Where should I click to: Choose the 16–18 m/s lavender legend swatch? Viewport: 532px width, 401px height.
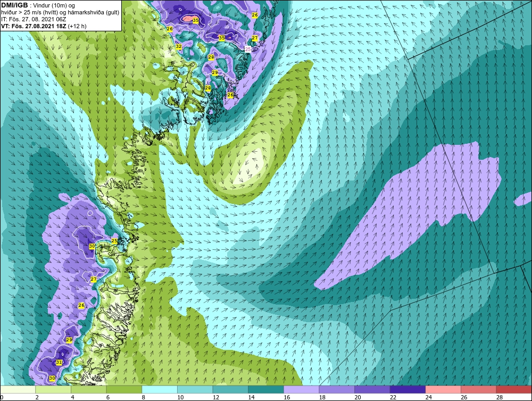click(301, 389)
